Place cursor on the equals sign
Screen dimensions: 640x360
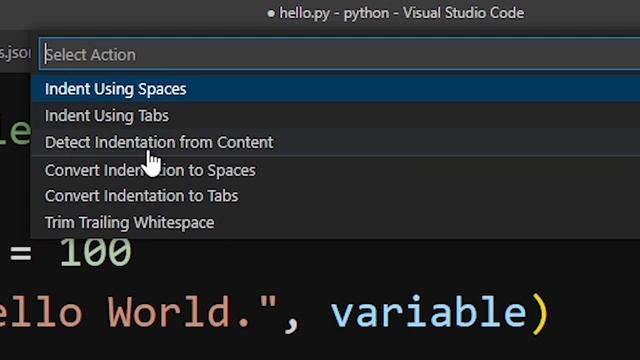point(20,253)
